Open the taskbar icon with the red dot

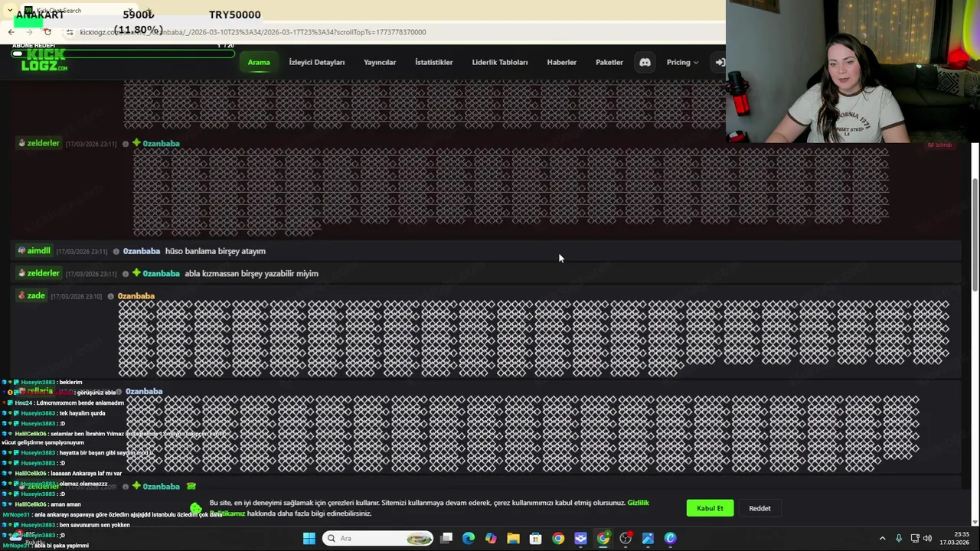tap(626, 539)
